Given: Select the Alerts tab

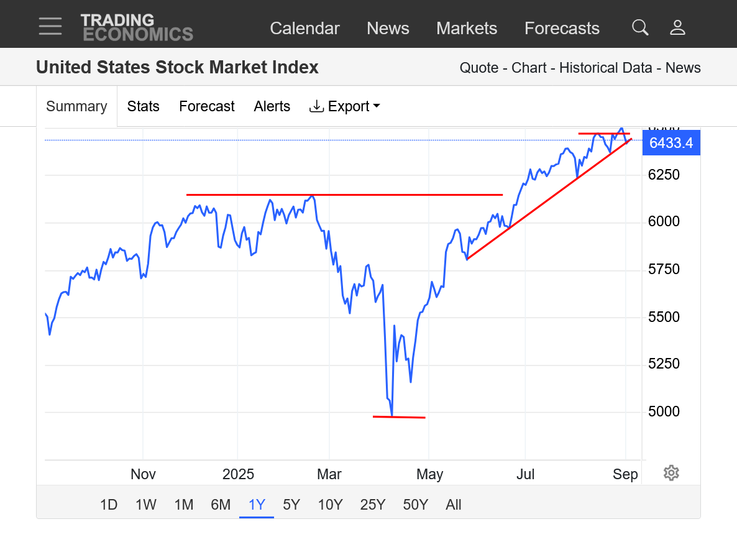Looking at the screenshot, I should click(x=272, y=106).
